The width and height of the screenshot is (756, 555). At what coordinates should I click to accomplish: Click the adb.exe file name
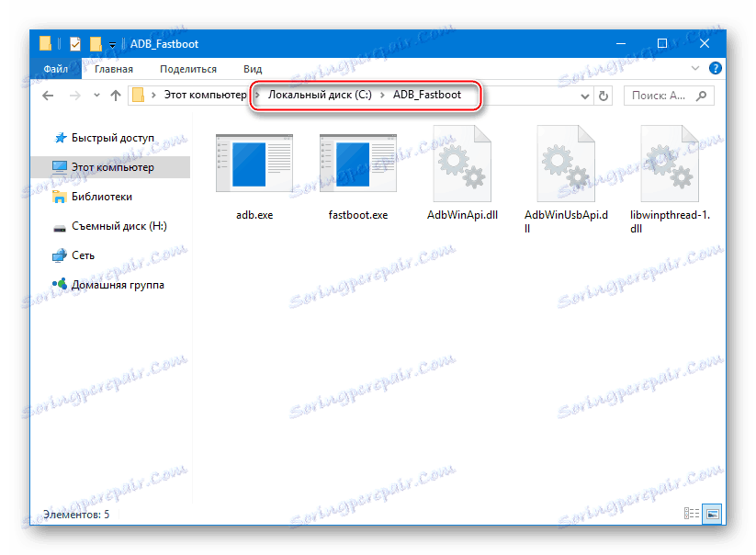pyautogui.click(x=254, y=215)
